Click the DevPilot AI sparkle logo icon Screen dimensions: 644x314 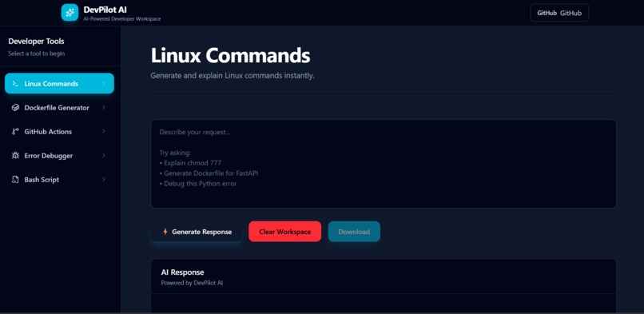click(70, 13)
